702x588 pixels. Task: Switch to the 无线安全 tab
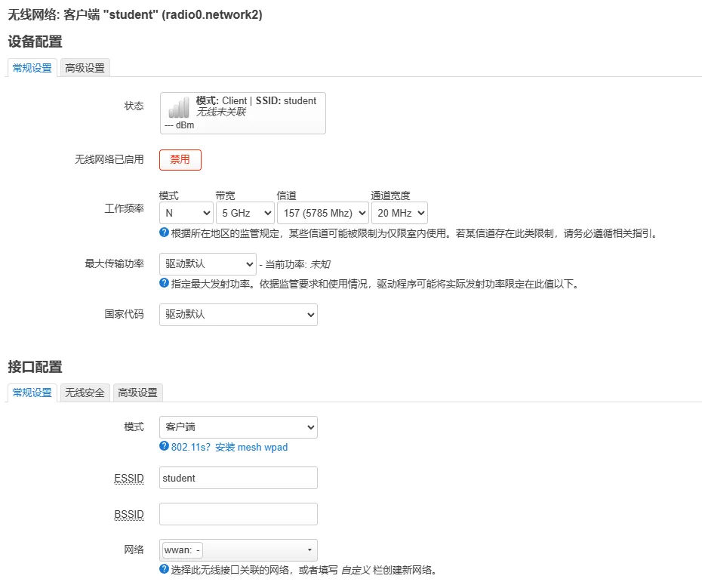[x=85, y=393]
